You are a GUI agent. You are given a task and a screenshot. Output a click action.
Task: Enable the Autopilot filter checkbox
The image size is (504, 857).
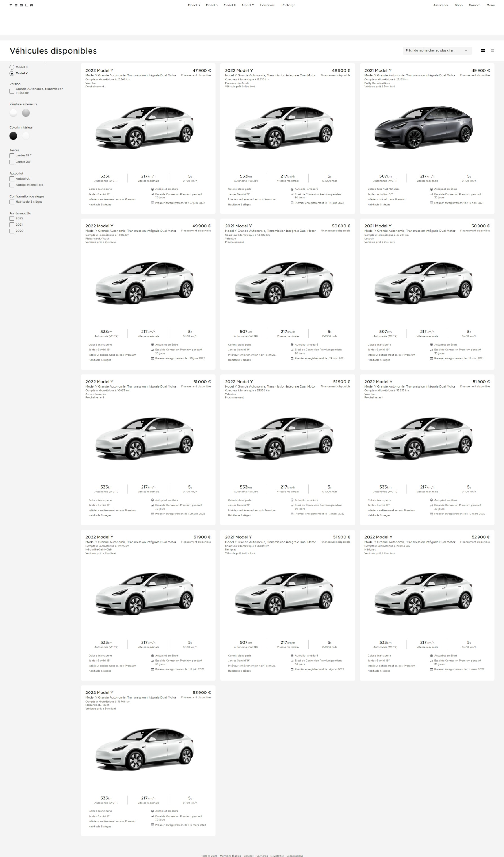12,179
